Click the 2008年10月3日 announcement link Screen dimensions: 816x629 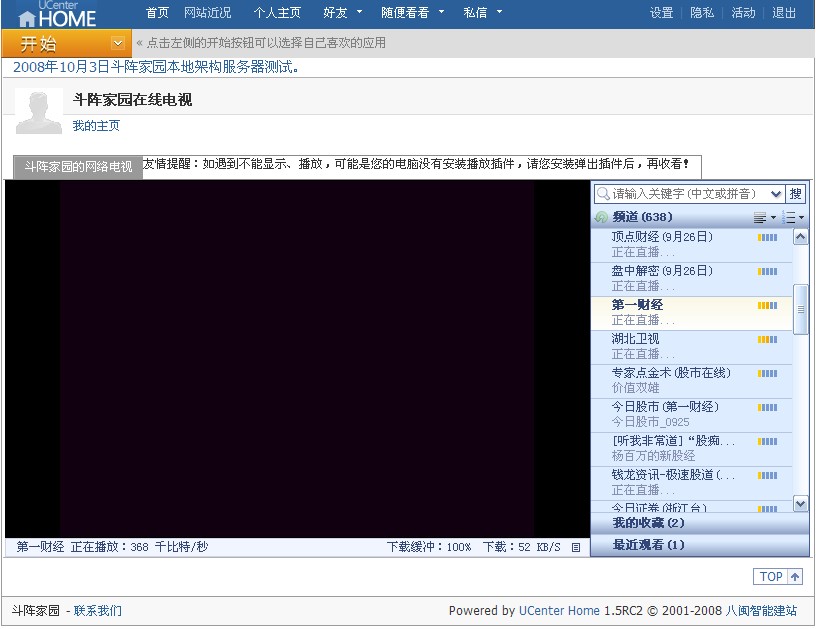coord(156,67)
